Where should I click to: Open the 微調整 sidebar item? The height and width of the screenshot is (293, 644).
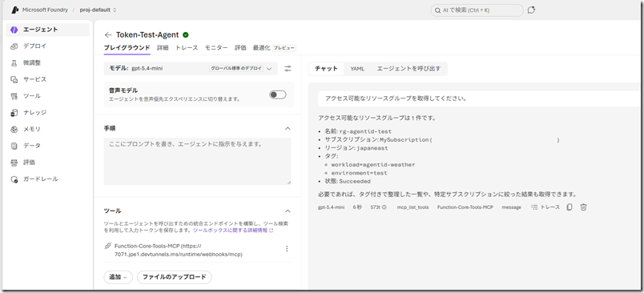47,62
